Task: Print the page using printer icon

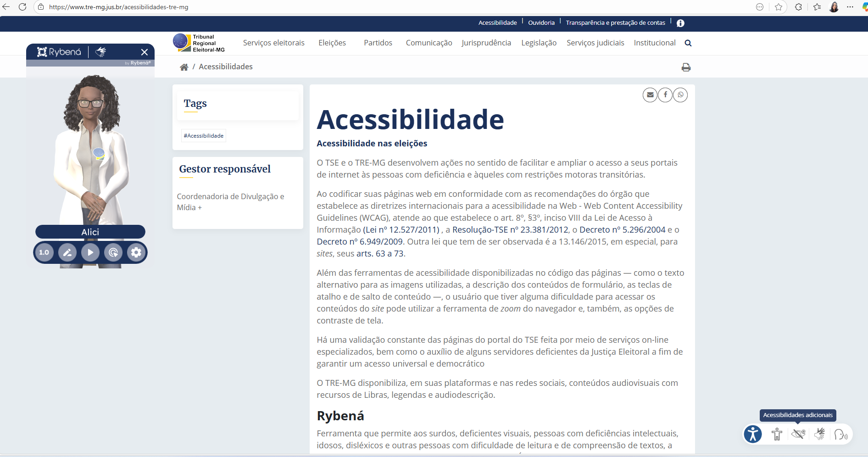Action: click(686, 67)
